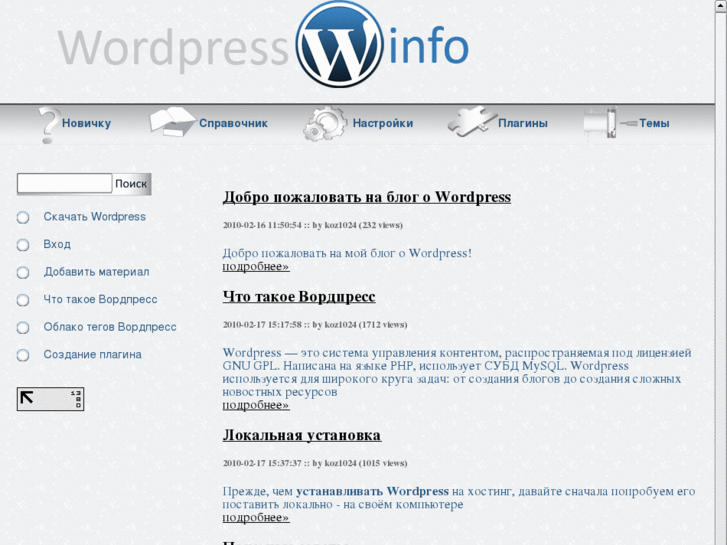Open the Вход login link

click(57, 244)
